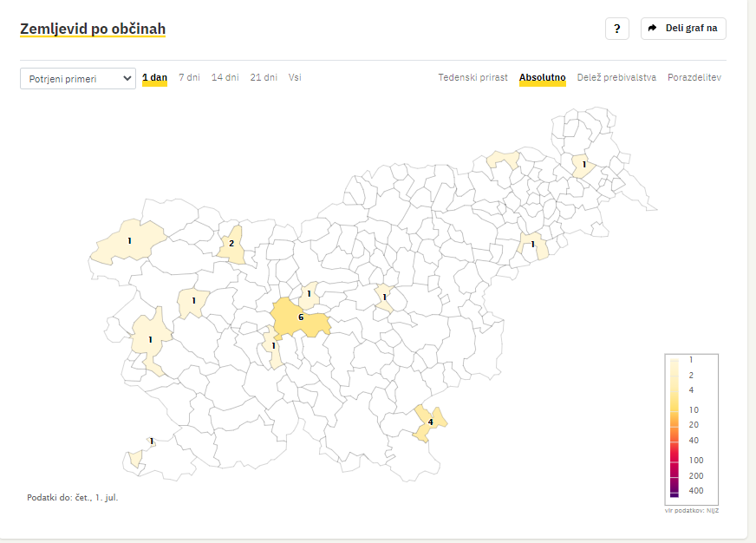Click the municipality showing 4 cases
The height and width of the screenshot is (543, 756).
(430, 422)
